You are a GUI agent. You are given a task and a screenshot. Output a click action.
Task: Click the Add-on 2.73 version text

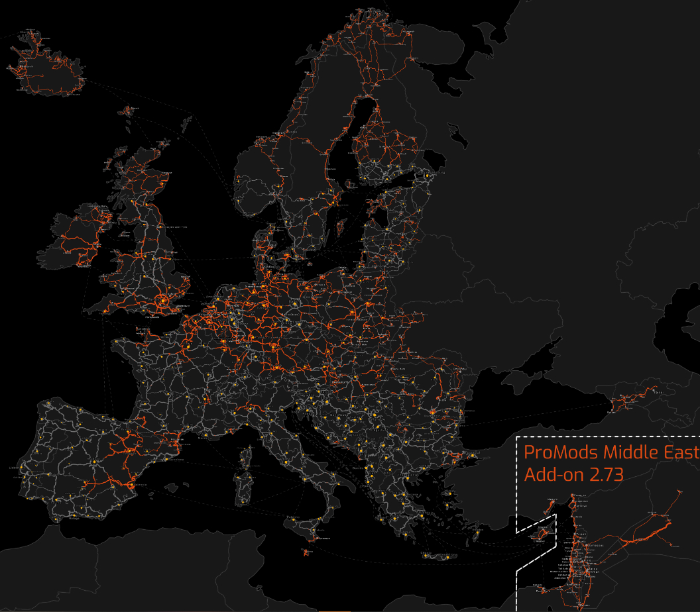[573, 475]
